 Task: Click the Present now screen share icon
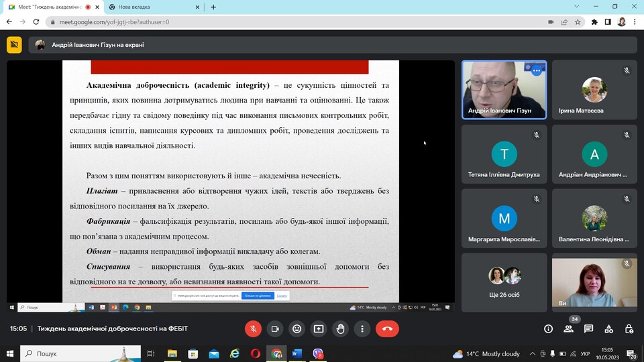(x=319, y=328)
